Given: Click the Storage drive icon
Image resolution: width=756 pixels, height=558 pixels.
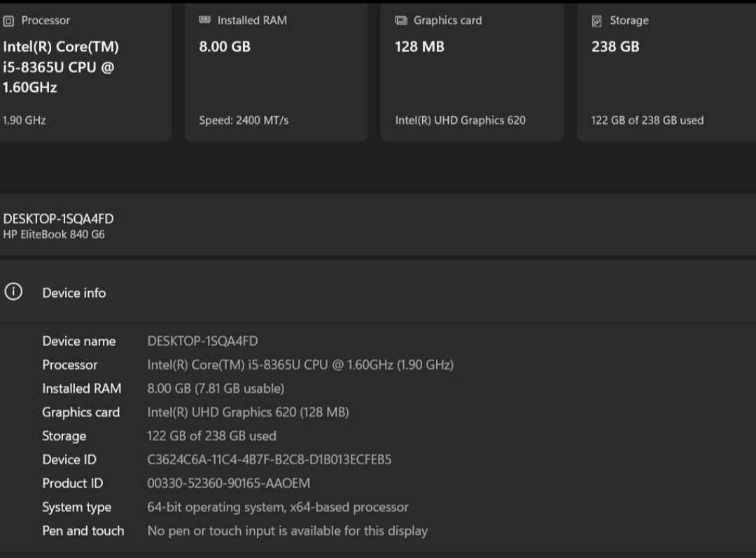Looking at the screenshot, I should tap(597, 21).
